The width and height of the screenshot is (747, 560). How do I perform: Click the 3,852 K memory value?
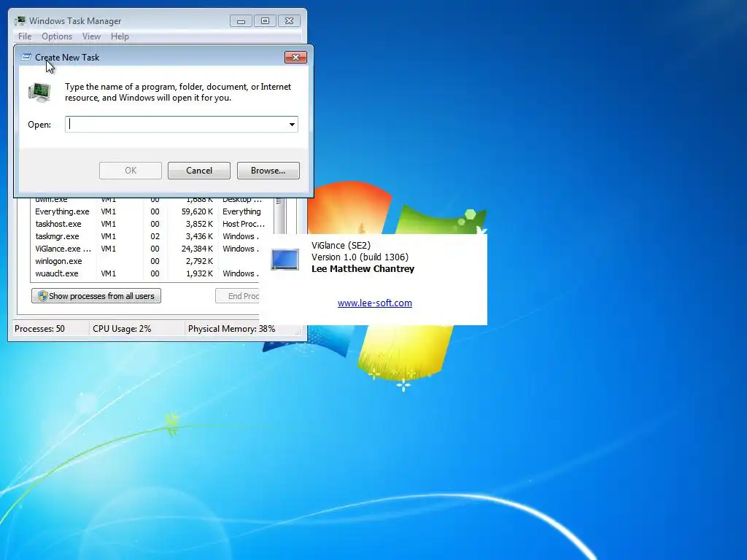pos(199,224)
